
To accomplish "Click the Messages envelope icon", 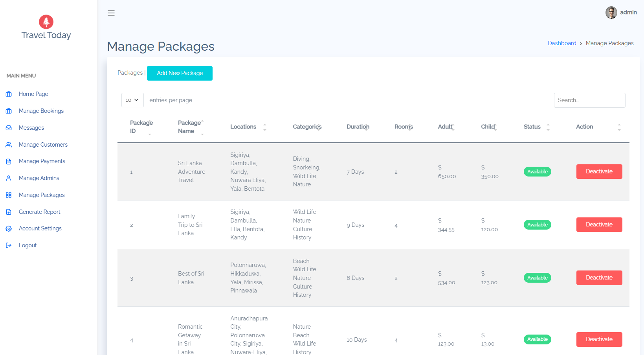I will coord(9,127).
